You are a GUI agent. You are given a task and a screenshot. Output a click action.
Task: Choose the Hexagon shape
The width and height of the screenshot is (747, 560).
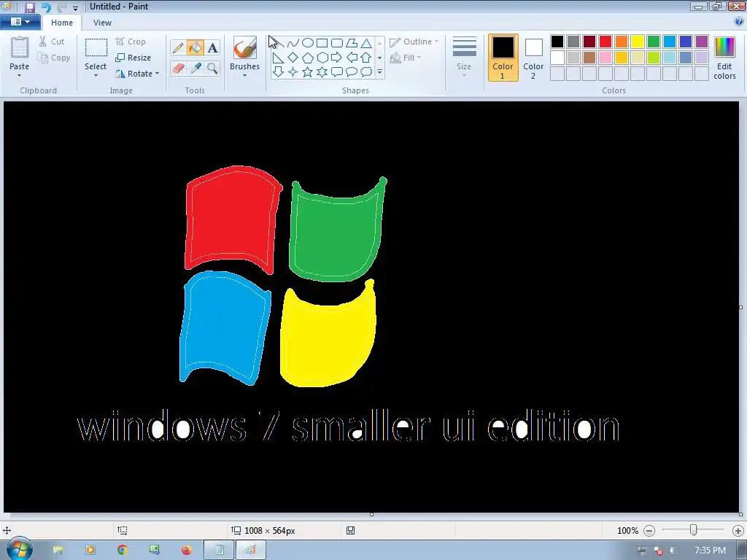click(x=322, y=58)
